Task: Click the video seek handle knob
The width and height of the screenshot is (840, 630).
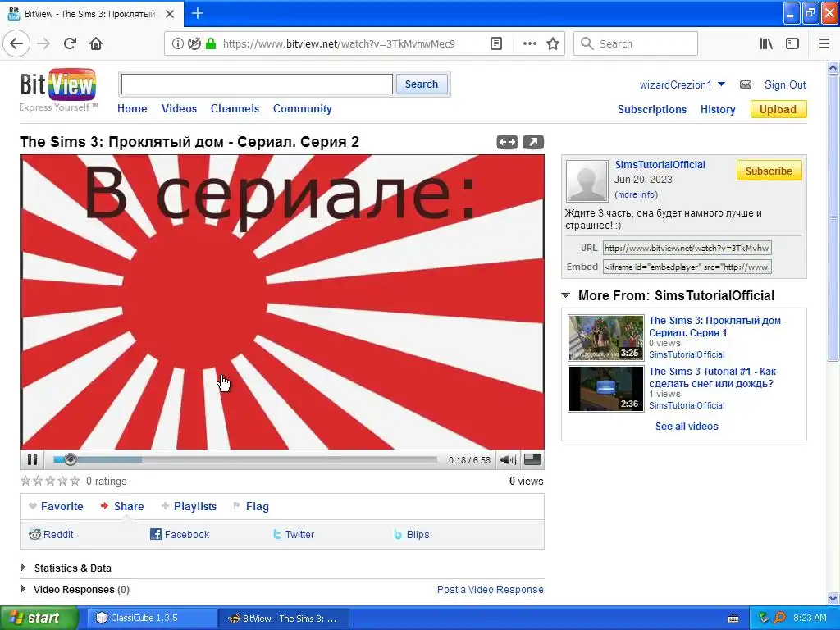Action: click(71, 459)
